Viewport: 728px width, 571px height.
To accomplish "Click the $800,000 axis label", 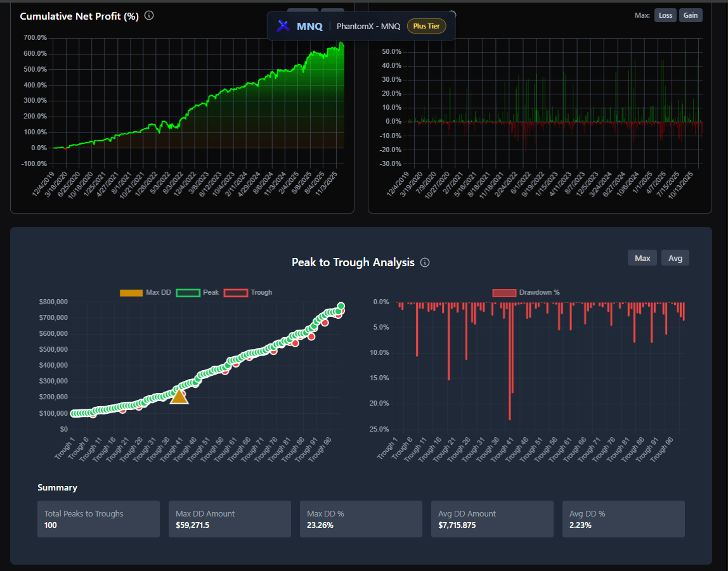I will [x=53, y=302].
